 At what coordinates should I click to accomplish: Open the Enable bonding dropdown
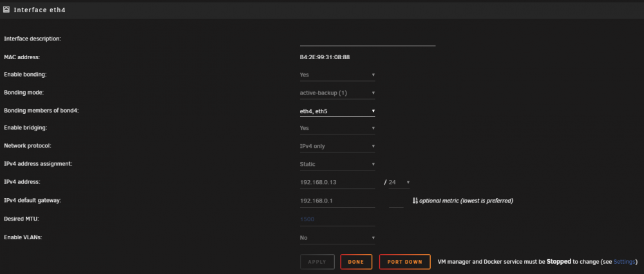pyautogui.click(x=337, y=75)
